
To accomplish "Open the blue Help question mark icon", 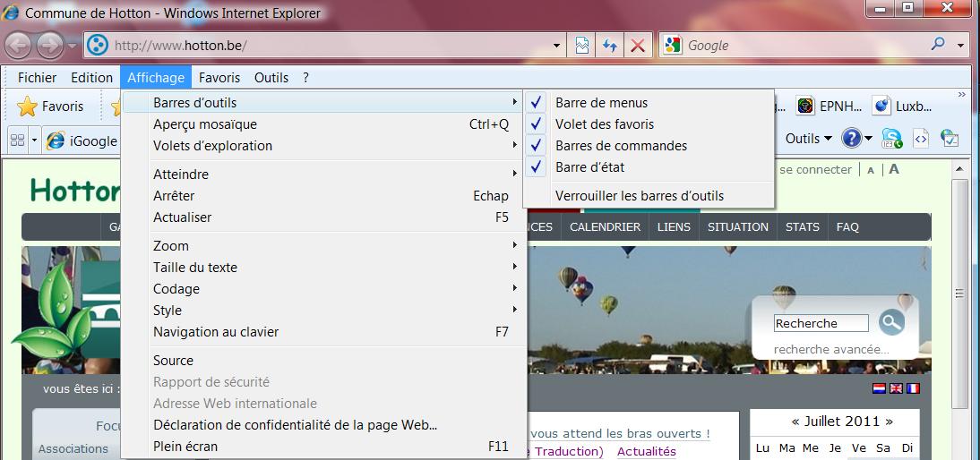I will coord(851,138).
